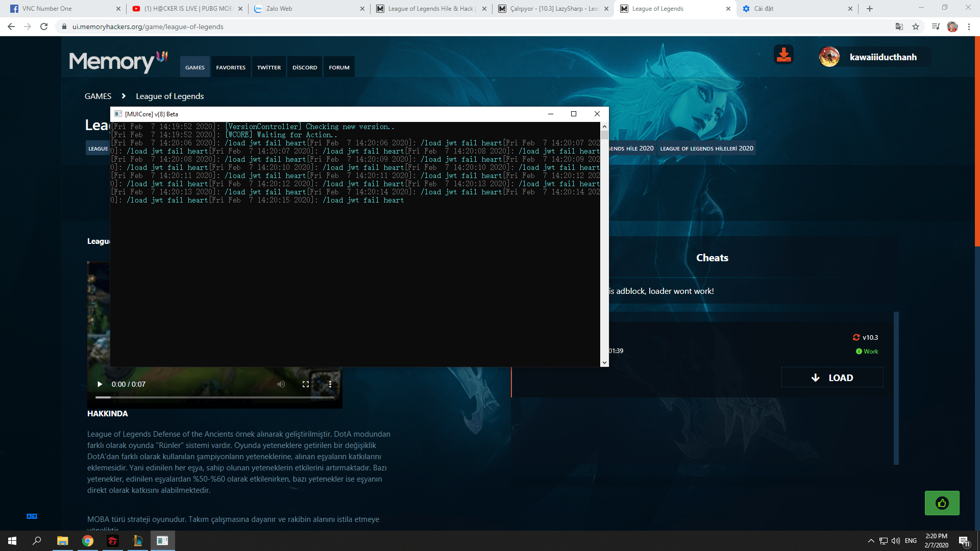Seek on the video progress bar
This screenshot has width=980, height=551.
(x=215, y=397)
